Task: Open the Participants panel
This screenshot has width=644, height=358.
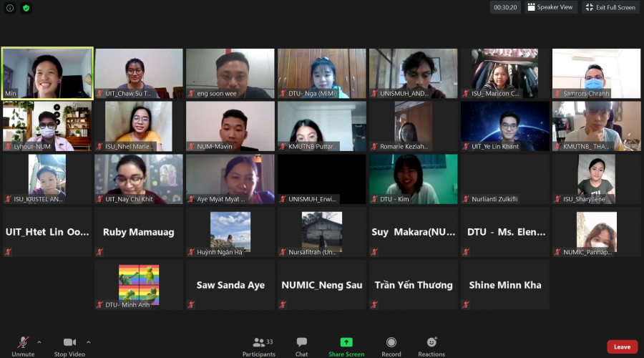Action: [258, 343]
